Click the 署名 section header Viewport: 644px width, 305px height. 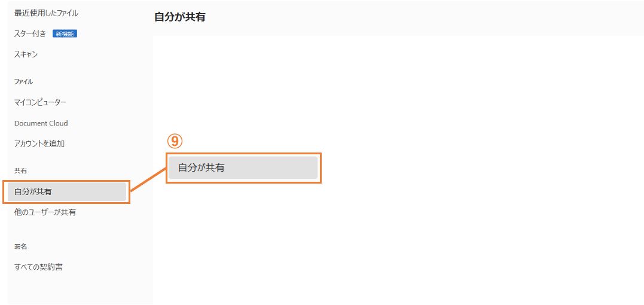point(21,246)
